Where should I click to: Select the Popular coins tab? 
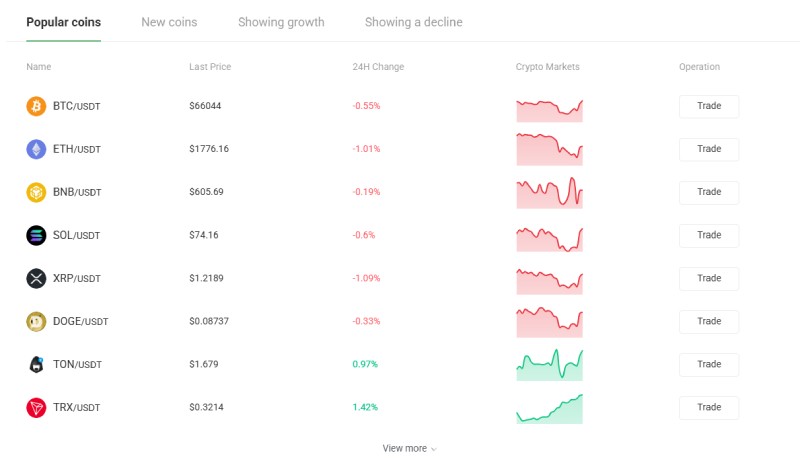(x=64, y=22)
